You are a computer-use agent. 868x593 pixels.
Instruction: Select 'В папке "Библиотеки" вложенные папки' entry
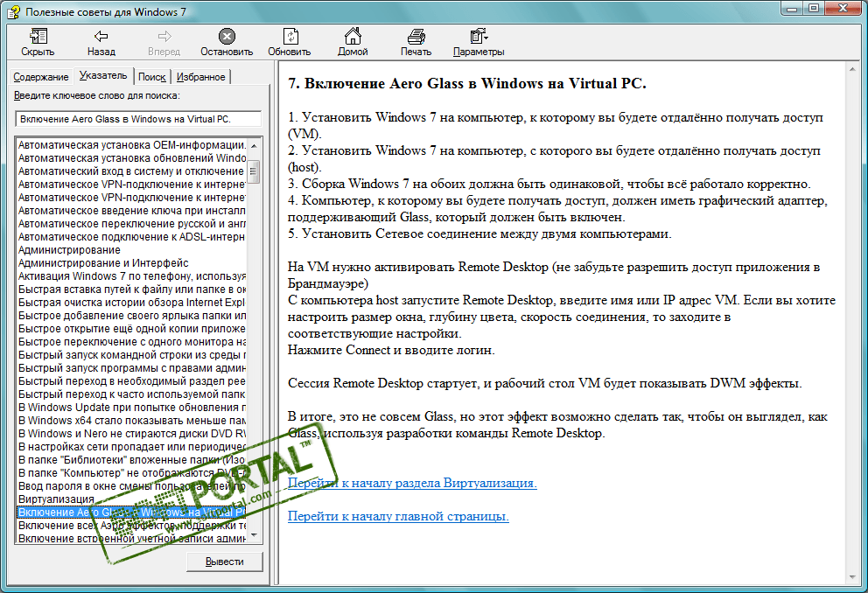click(132, 460)
